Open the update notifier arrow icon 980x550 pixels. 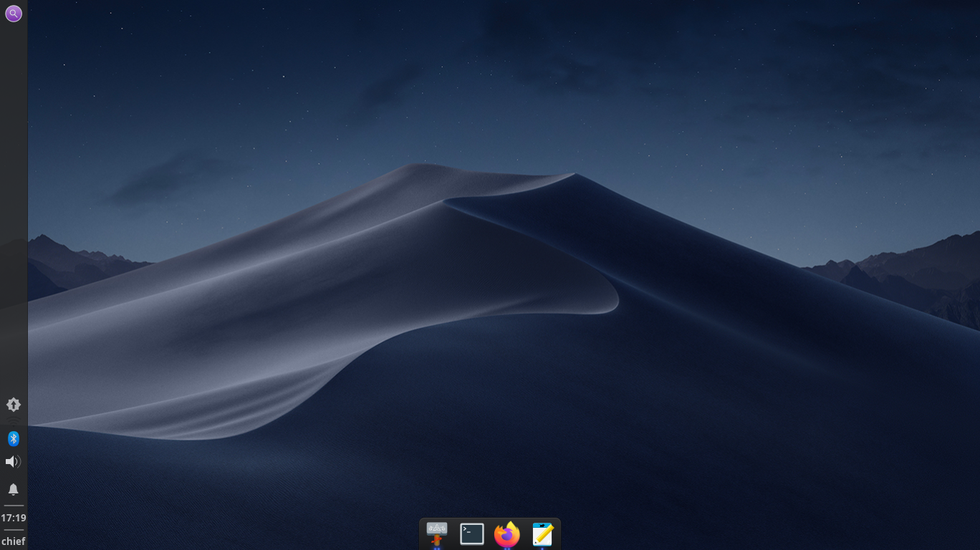tap(13, 405)
